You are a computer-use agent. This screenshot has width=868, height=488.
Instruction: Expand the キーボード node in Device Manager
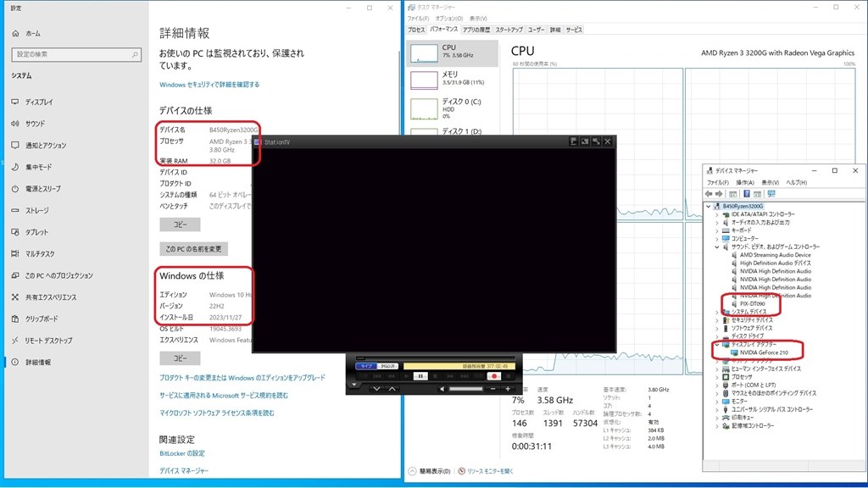717,230
